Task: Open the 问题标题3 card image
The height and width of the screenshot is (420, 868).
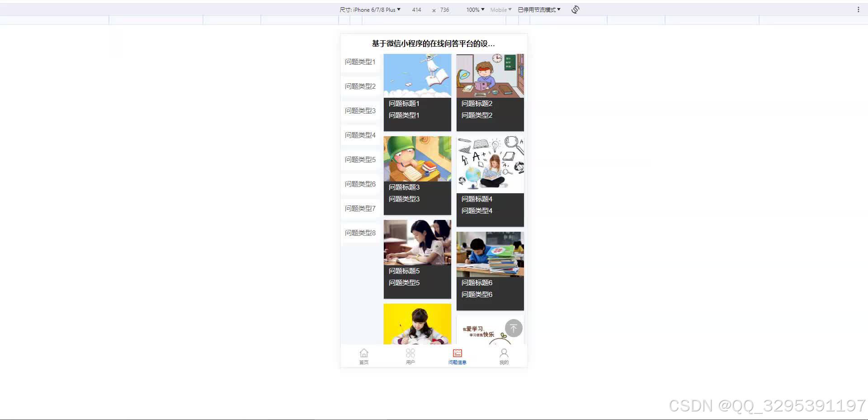Action: 417,159
